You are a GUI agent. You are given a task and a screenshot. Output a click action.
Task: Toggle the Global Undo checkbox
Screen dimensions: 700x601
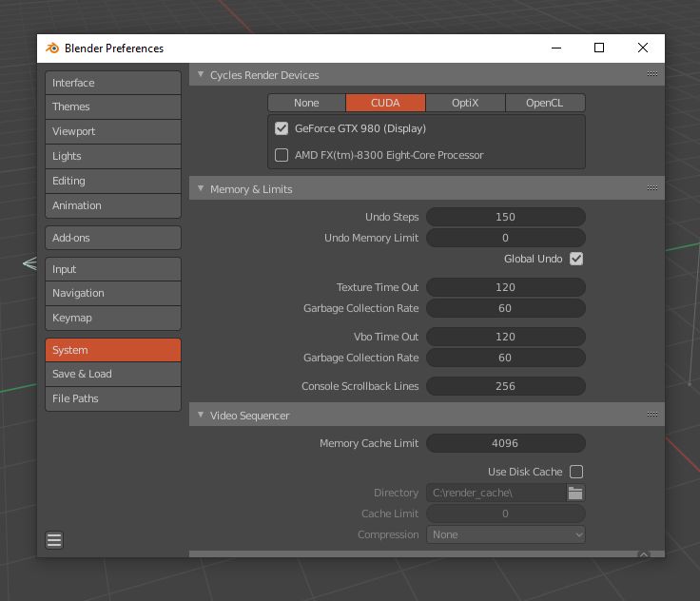(576, 259)
